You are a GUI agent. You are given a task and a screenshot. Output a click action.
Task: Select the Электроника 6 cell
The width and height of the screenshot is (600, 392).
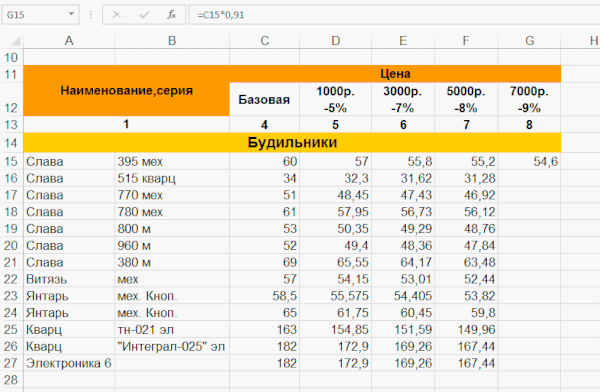tap(69, 363)
